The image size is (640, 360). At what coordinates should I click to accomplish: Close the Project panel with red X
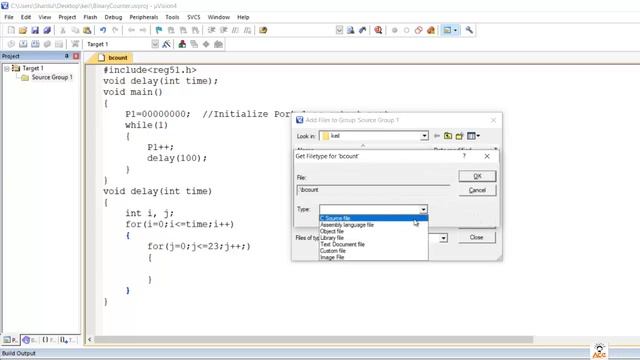coord(76,56)
